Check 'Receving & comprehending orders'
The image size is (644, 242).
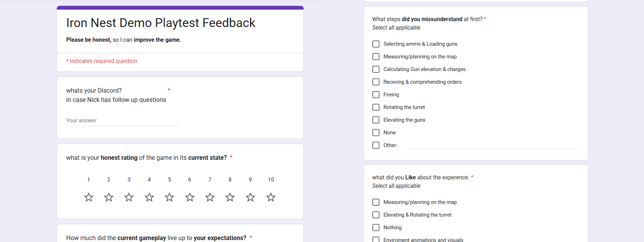(x=376, y=82)
